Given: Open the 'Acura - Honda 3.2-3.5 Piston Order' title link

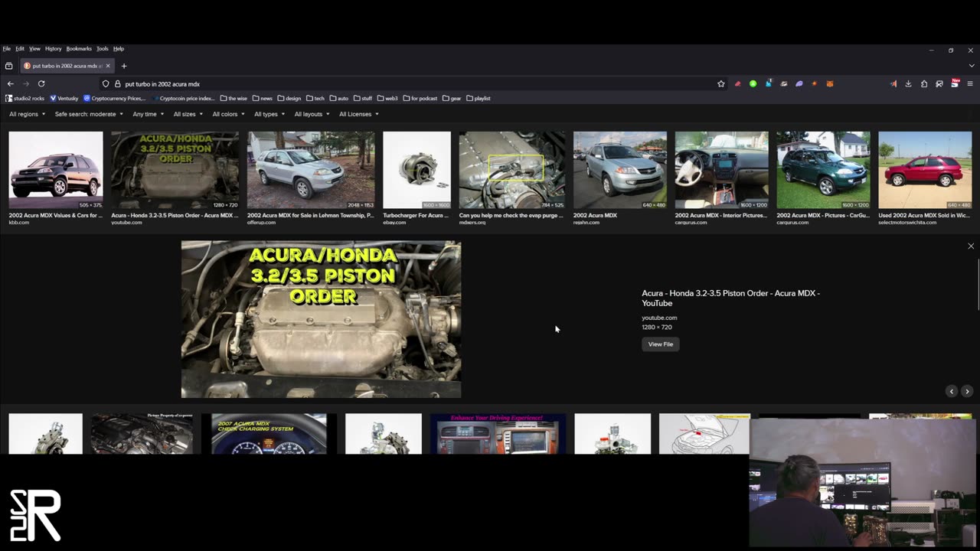Looking at the screenshot, I should pos(730,298).
